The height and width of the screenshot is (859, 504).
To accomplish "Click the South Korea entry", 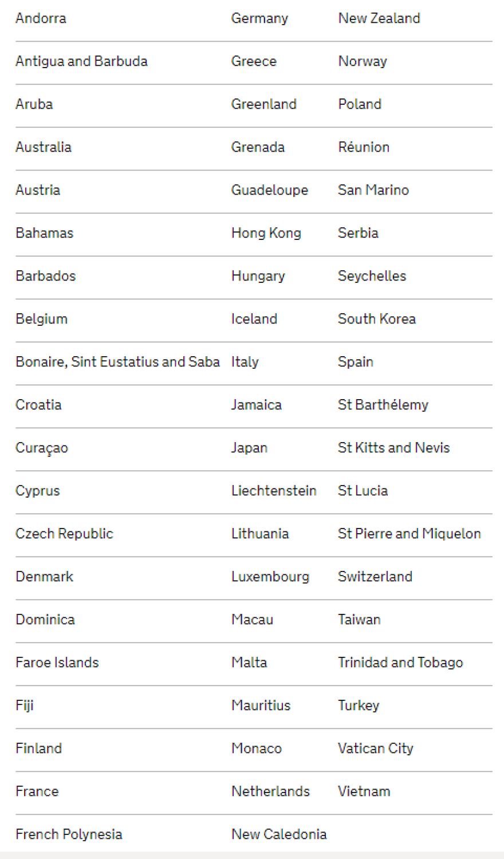I will [376, 319].
